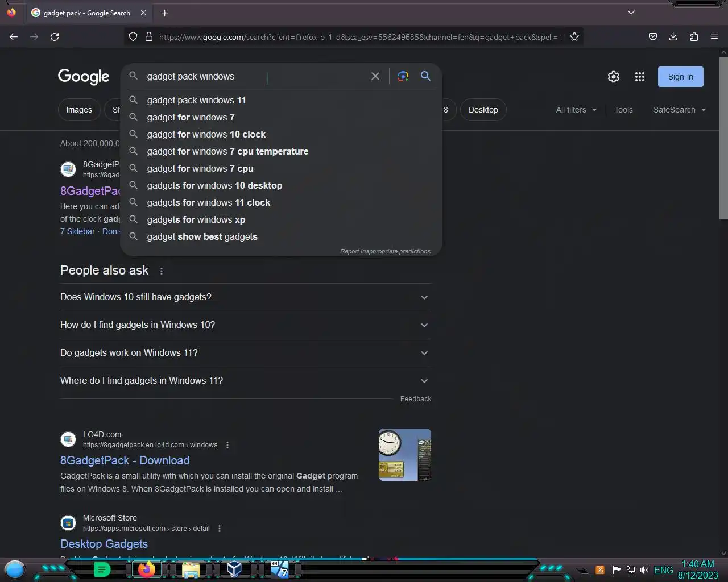The width and height of the screenshot is (728, 582).
Task: Clear the search box with the X icon
Action: tap(375, 76)
